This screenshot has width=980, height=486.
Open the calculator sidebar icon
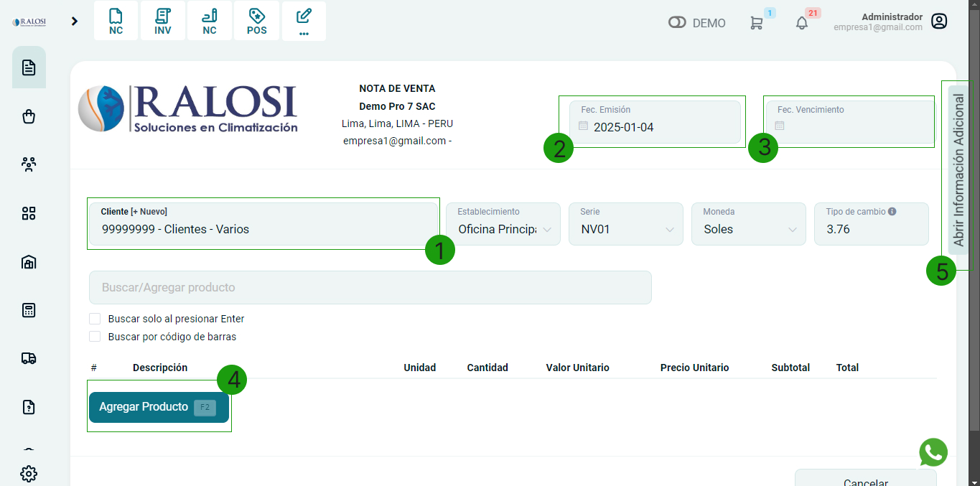pos(29,310)
